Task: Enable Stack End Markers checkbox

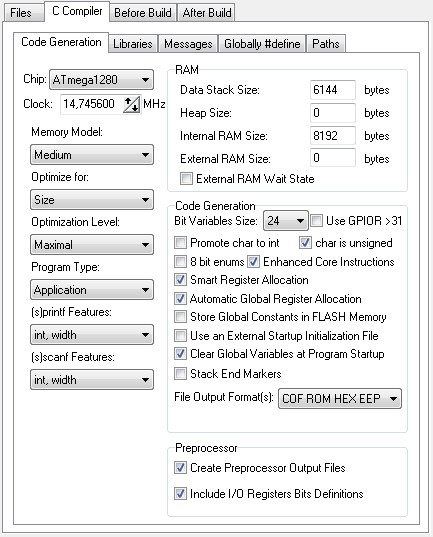Action: [x=181, y=374]
